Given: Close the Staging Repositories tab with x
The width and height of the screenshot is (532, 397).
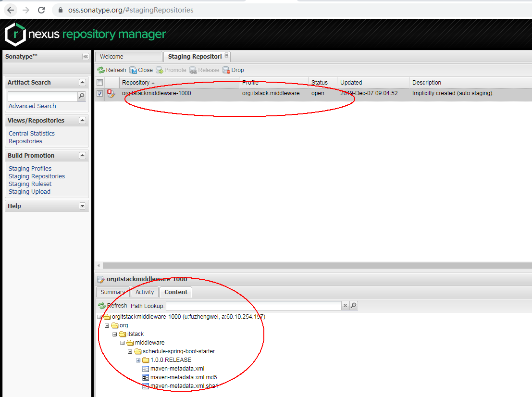Looking at the screenshot, I should pyautogui.click(x=227, y=55).
